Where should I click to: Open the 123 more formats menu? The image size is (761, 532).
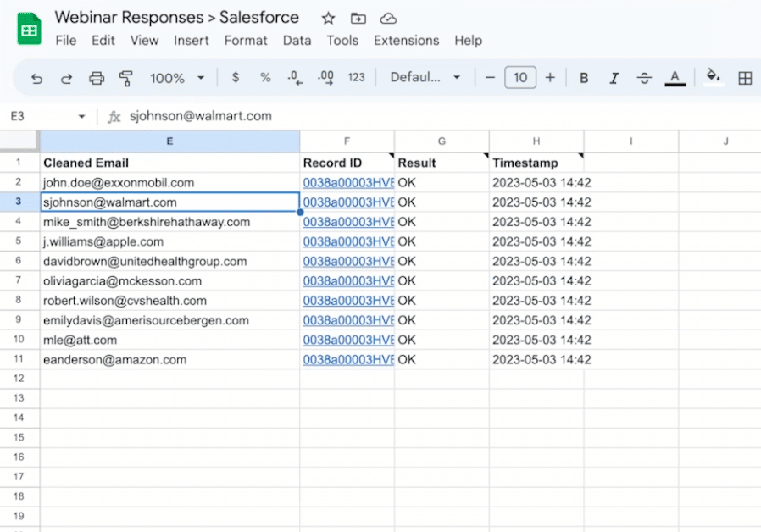(x=356, y=78)
